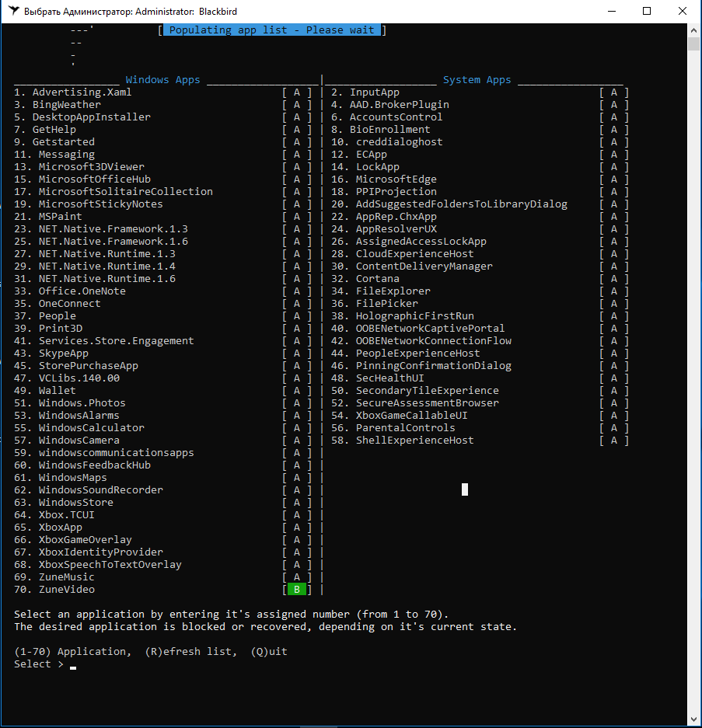This screenshot has width=702, height=728.
Task: Click the scrollbar down arrow
Action: (x=694, y=720)
